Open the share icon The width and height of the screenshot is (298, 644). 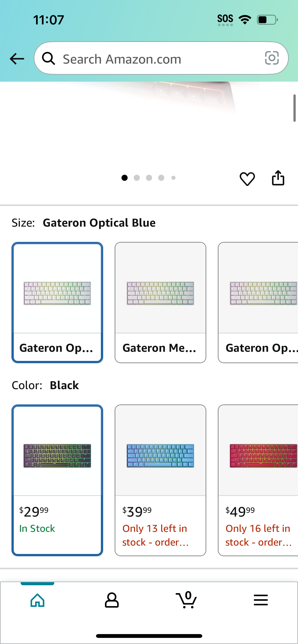[278, 178]
